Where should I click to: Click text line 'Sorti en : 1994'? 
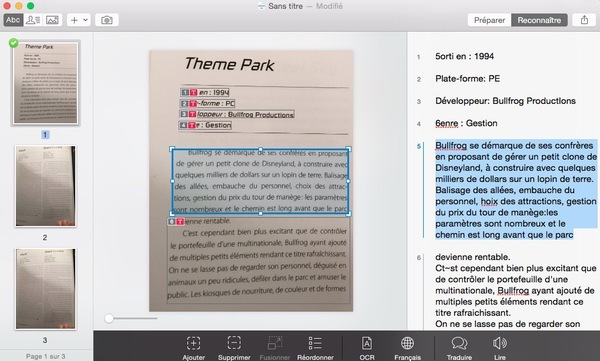point(465,56)
